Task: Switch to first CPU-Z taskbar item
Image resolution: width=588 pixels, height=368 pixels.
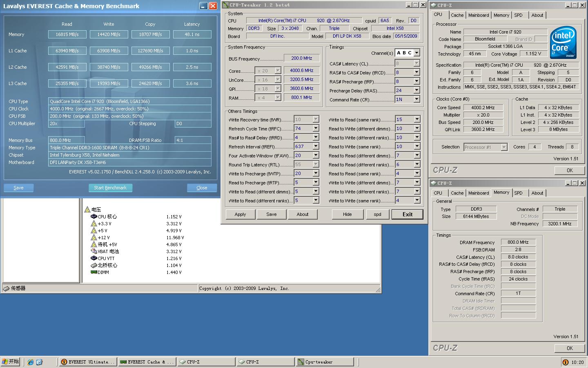Action: pos(206,362)
